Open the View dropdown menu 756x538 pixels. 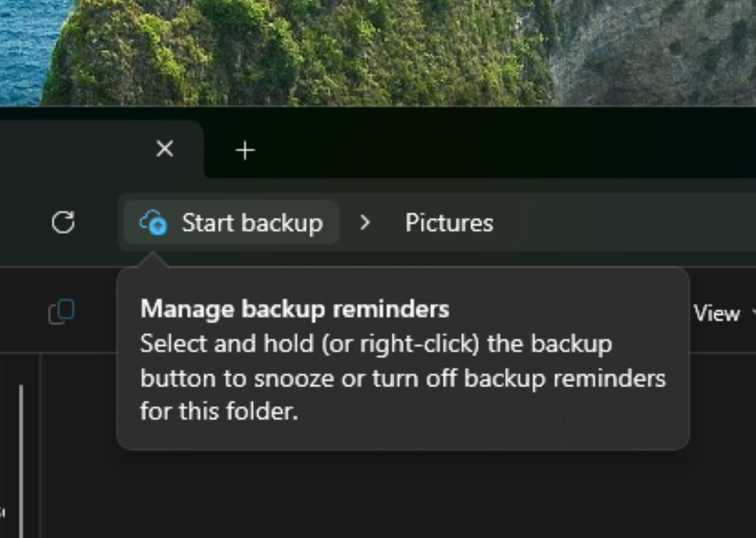(718, 313)
